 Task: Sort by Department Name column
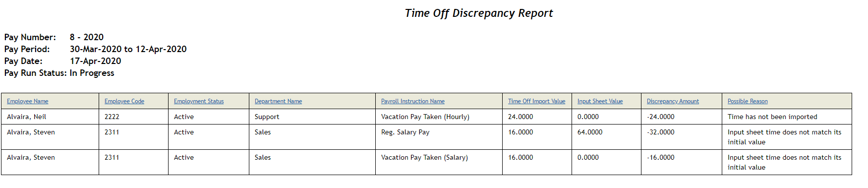(x=278, y=101)
